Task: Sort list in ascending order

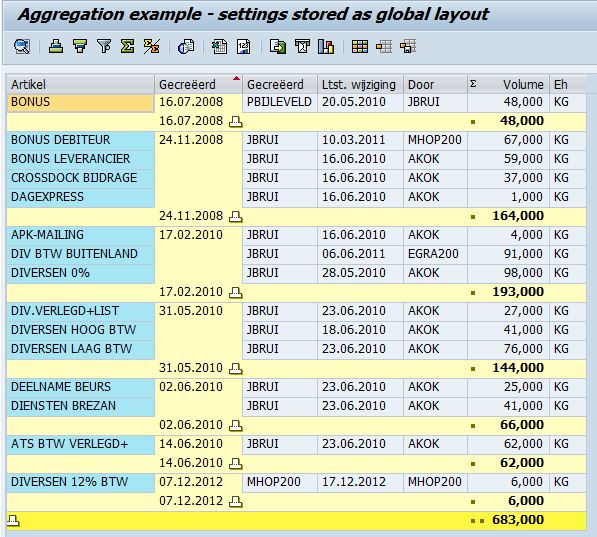Action: [56, 46]
